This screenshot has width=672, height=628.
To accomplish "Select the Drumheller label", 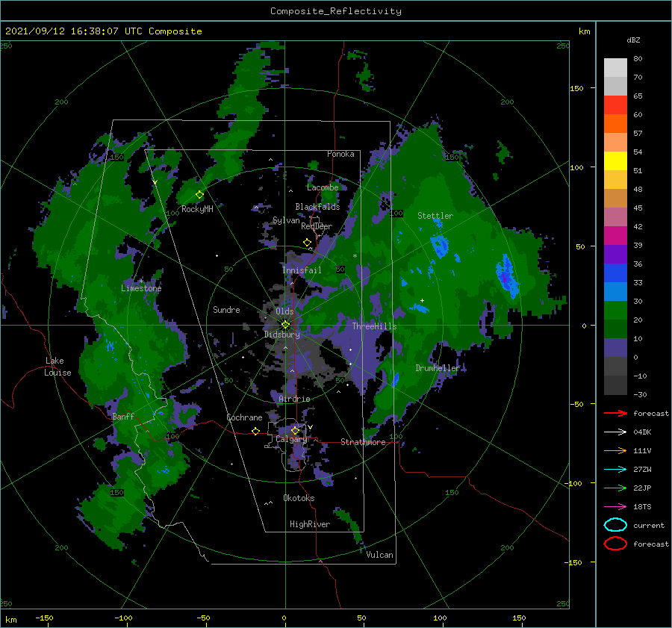I will (x=438, y=368).
